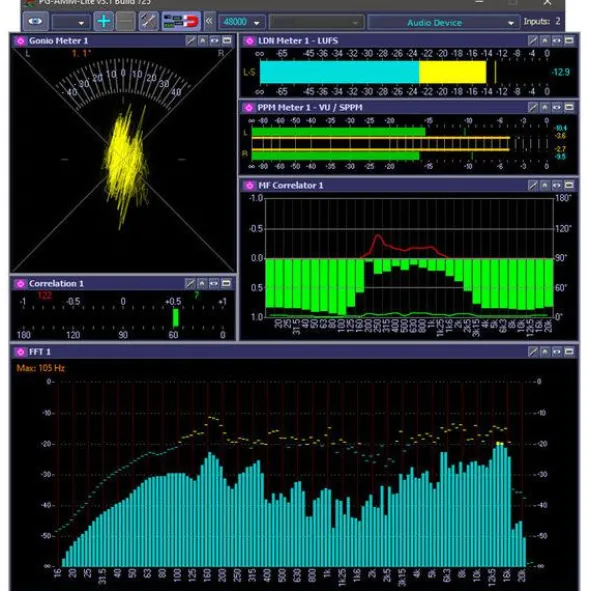Click the window icon on FFT 1 header
This screenshot has width=590, height=591.
(x=569, y=352)
